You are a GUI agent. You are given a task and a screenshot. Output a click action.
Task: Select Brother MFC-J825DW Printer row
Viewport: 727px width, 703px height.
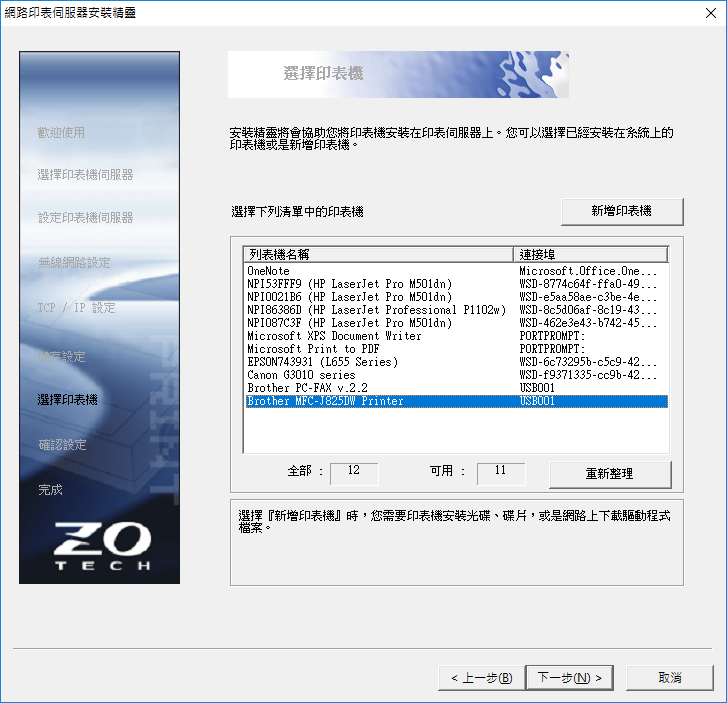click(457, 401)
